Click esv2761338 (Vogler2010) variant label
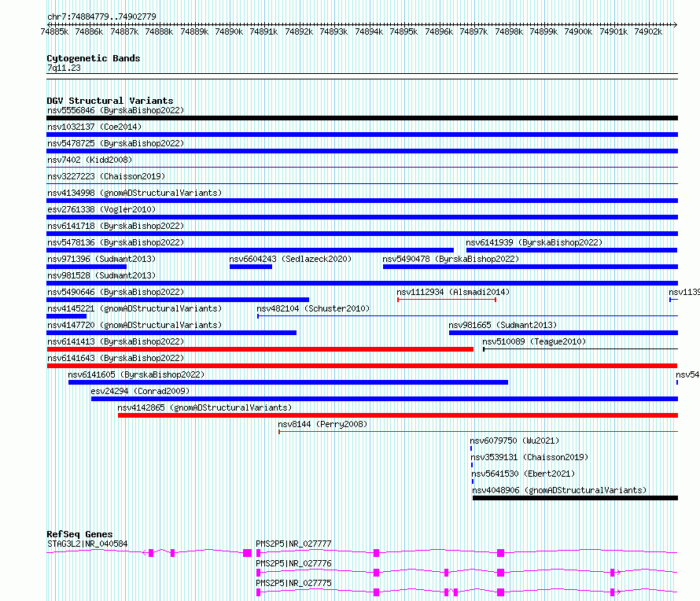The image size is (700, 601). pos(101,209)
